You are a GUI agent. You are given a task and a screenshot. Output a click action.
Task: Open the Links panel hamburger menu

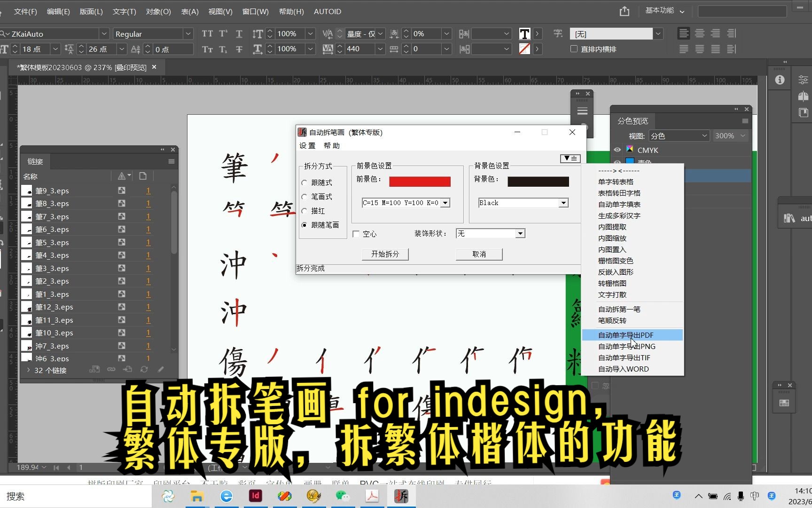(x=171, y=161)
